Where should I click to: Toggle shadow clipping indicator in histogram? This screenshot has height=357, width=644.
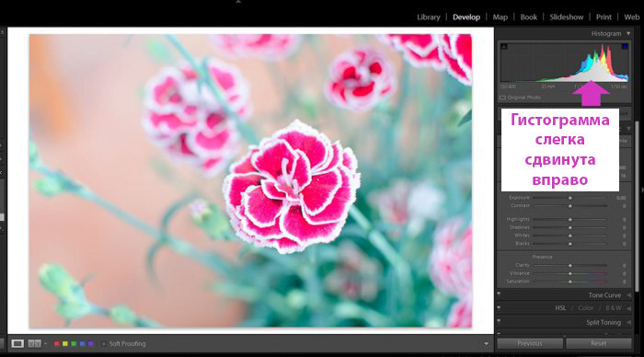click(504, 46)
